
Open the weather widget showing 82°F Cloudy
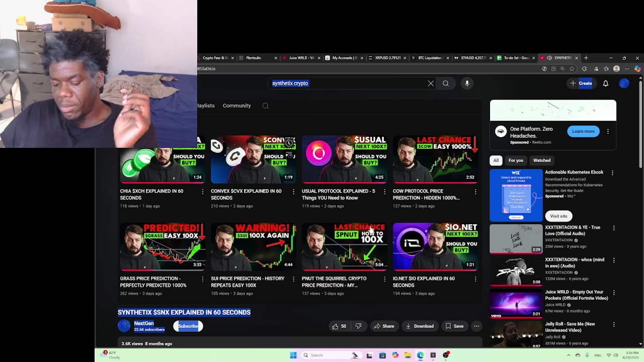tap(110, 354)
